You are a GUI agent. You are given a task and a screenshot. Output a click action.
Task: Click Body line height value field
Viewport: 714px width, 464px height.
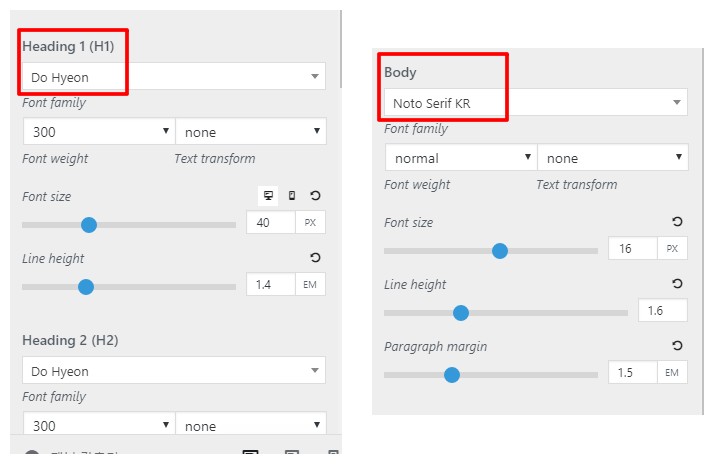coord(662,311)
